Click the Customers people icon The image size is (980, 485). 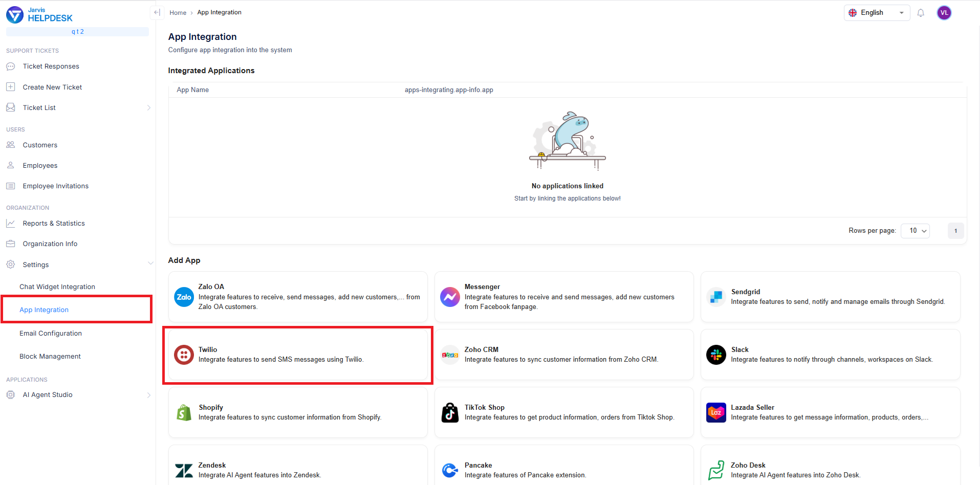click(10, 145)
